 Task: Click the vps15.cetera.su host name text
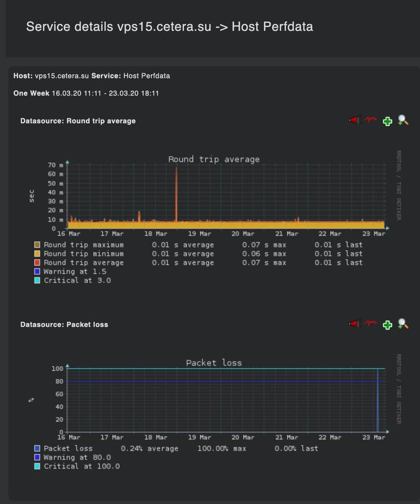click(62, 76)
